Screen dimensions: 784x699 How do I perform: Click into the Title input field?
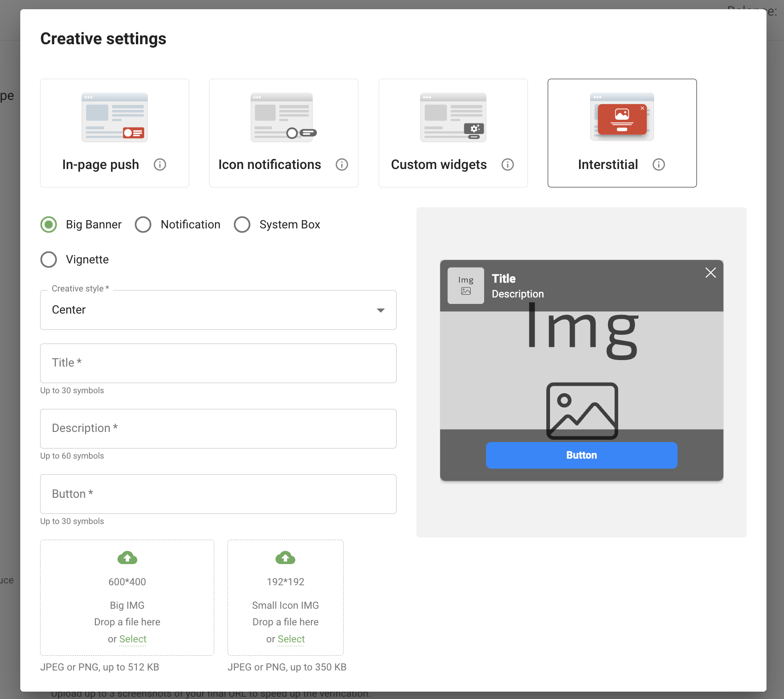(x=218, y=363)
